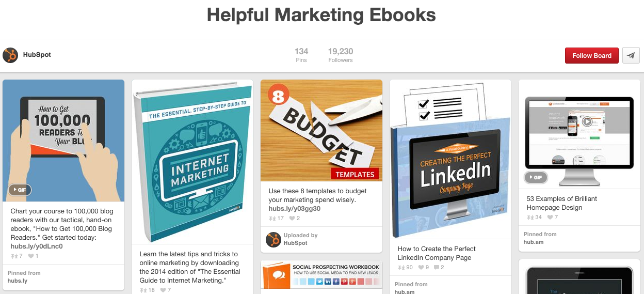Screen dimensions: 644x294
Task: Click GIF play badge on blog readers pin
Action: [x=20, y=190]
